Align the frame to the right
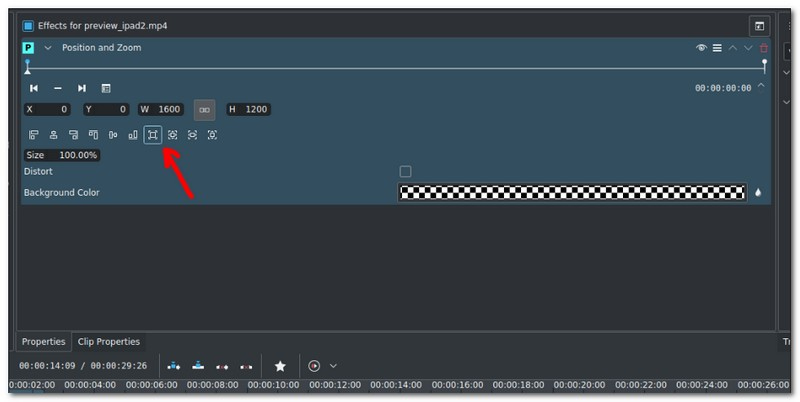Screen dimensions: 800x402 pyautogui.click(x=73, y=135)
